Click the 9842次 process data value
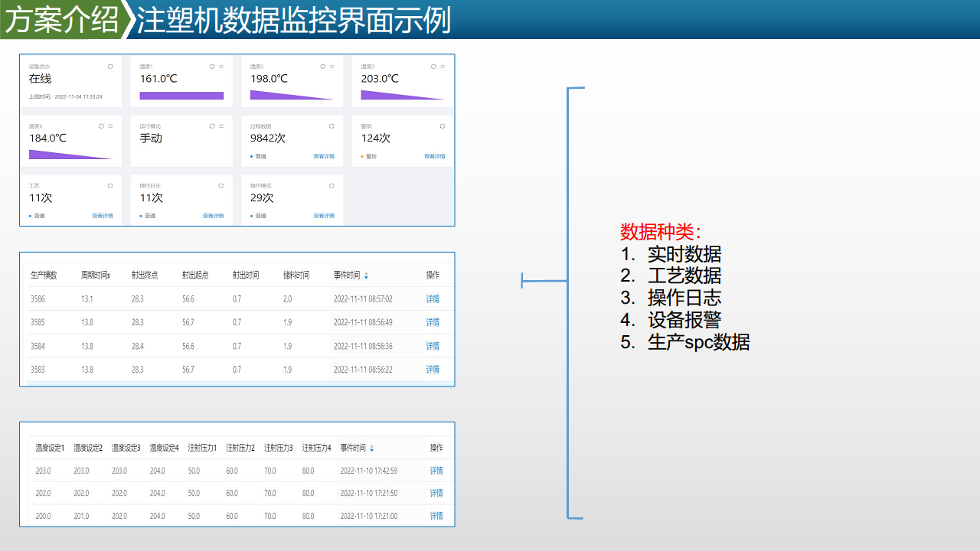The height and width of the screenshot is (551, 980). pyautogui.click(x=268, y=139)
